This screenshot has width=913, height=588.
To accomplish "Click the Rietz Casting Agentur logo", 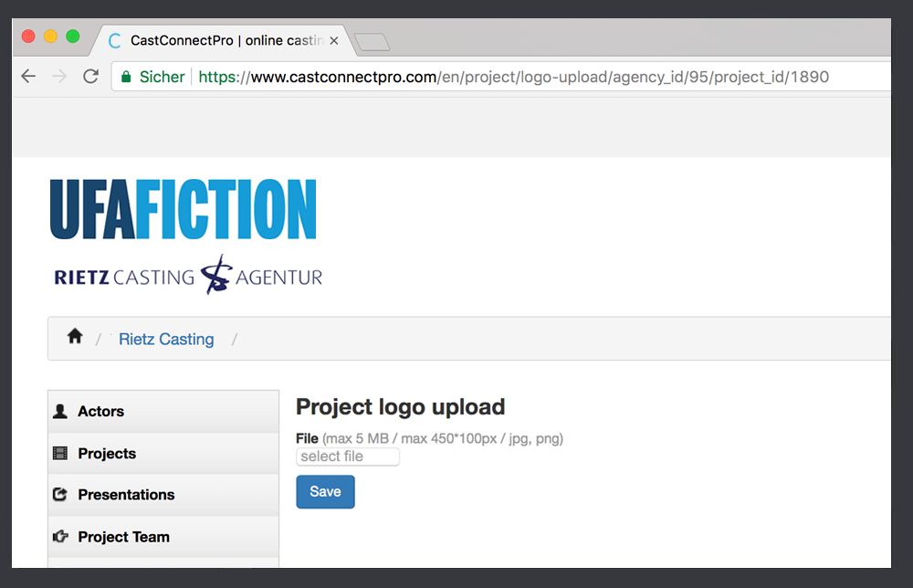I will pos(188,275).
